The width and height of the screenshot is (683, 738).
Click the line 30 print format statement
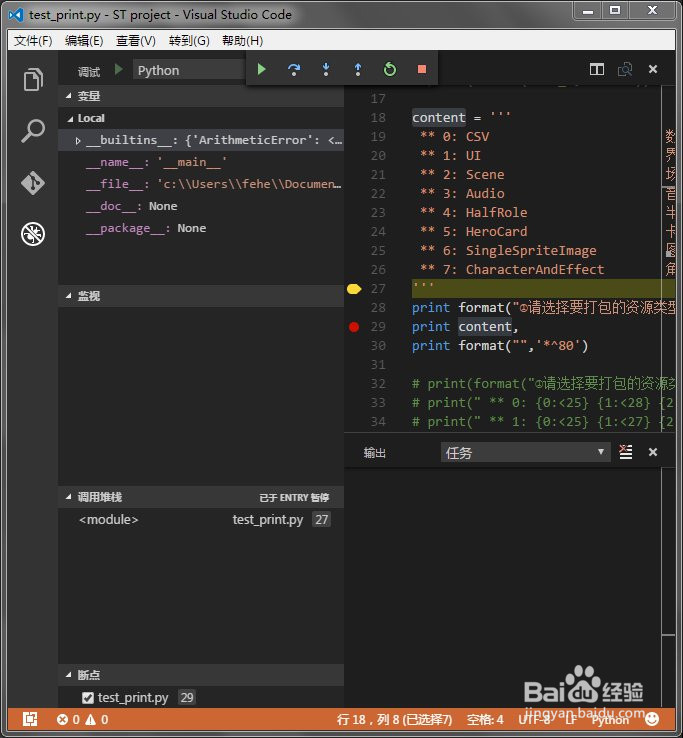[x=500, y=346]
